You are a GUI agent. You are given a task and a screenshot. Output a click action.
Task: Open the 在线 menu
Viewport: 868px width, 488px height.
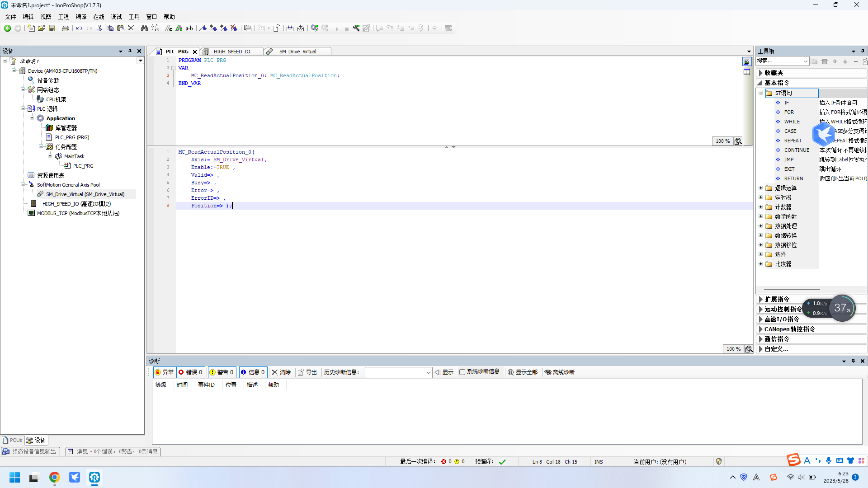pyautogui.click(x=99, y=17)
